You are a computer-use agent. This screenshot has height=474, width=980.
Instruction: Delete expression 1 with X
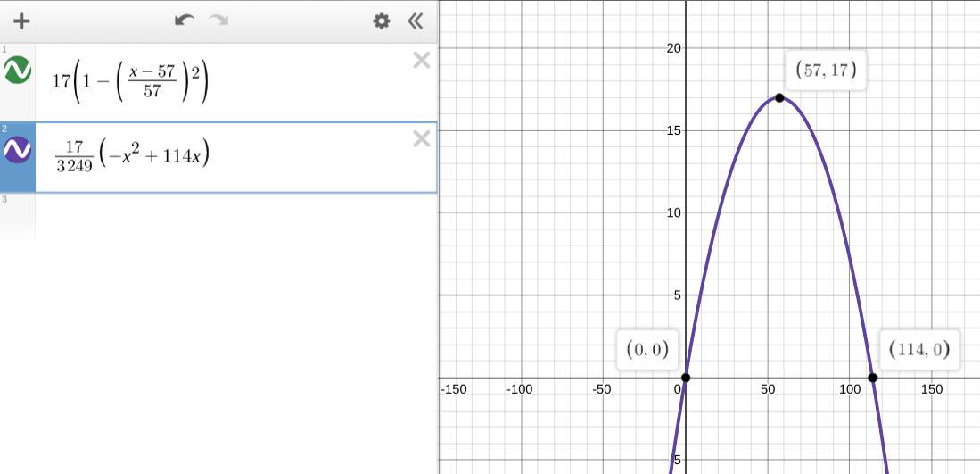click(422, 60)
